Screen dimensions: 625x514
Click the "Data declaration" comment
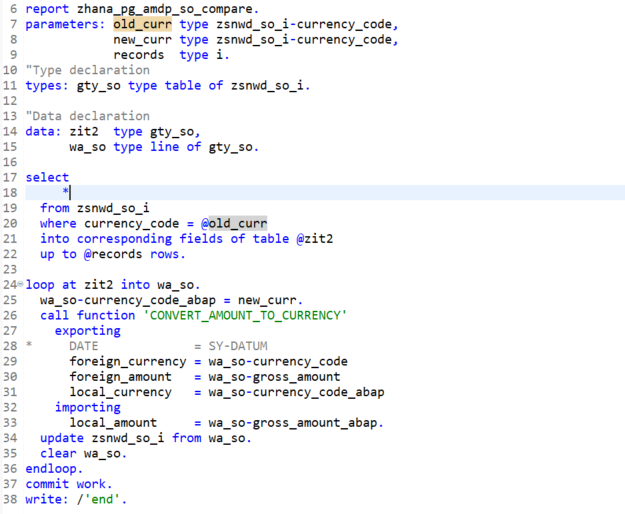[x=88, y=116]
